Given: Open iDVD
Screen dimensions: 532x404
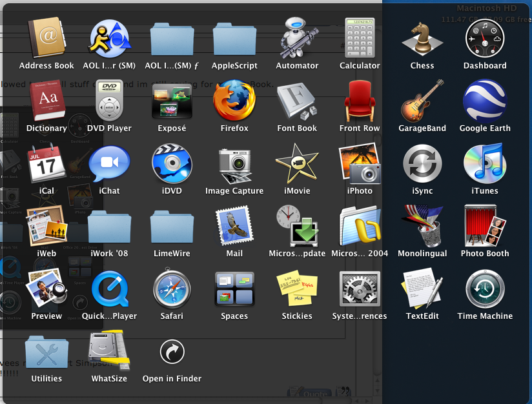Looking at the screenshot, I should pyautogui.click(x=172, y=163).
